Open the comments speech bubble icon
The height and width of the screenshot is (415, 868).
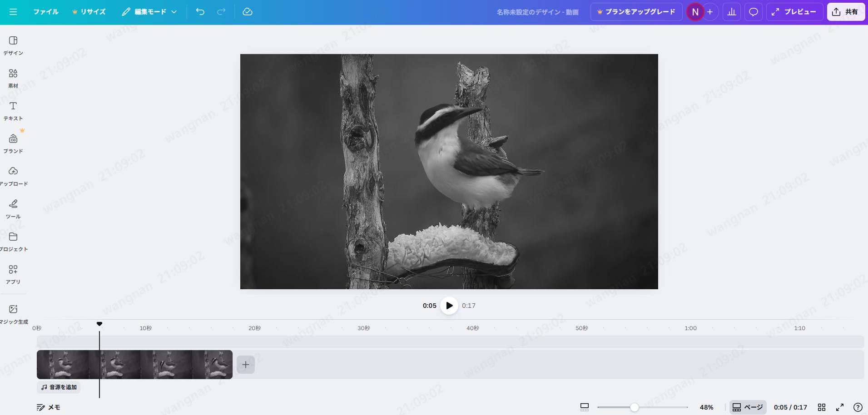coord(754,12)
